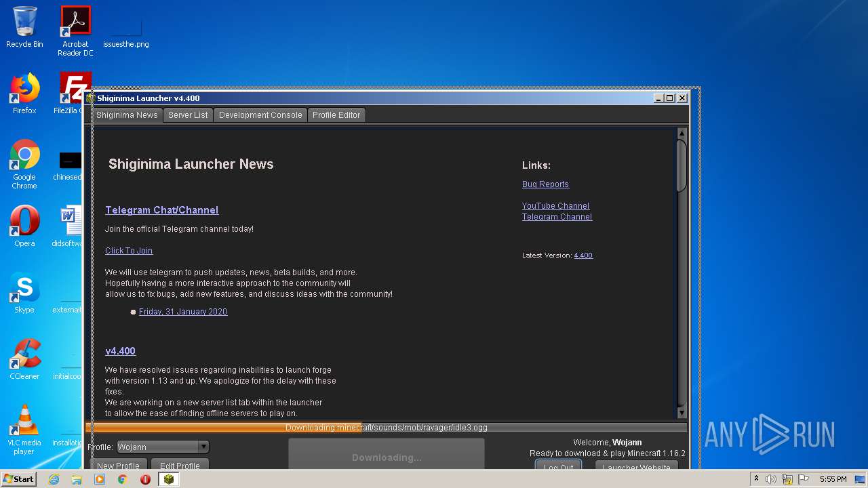Open the Profile Editor tab
Image resolution: width=868 pixels, height=488 pixels.
click(336, 115)
